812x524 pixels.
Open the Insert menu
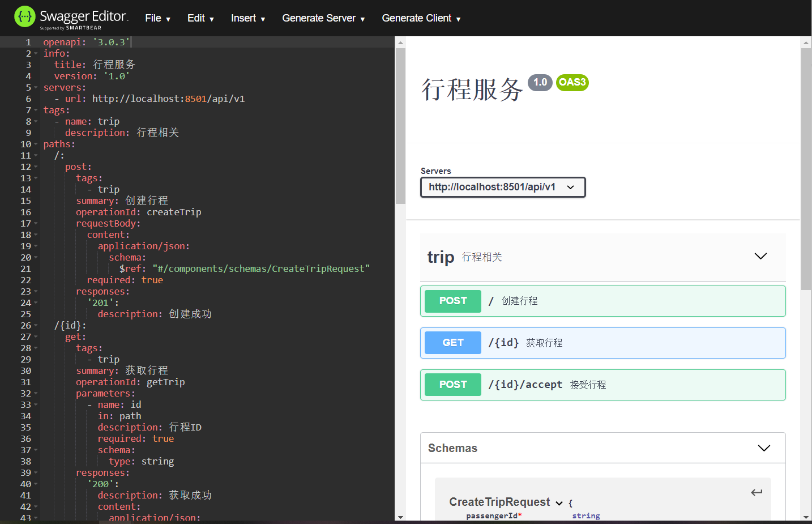(248, 18)
